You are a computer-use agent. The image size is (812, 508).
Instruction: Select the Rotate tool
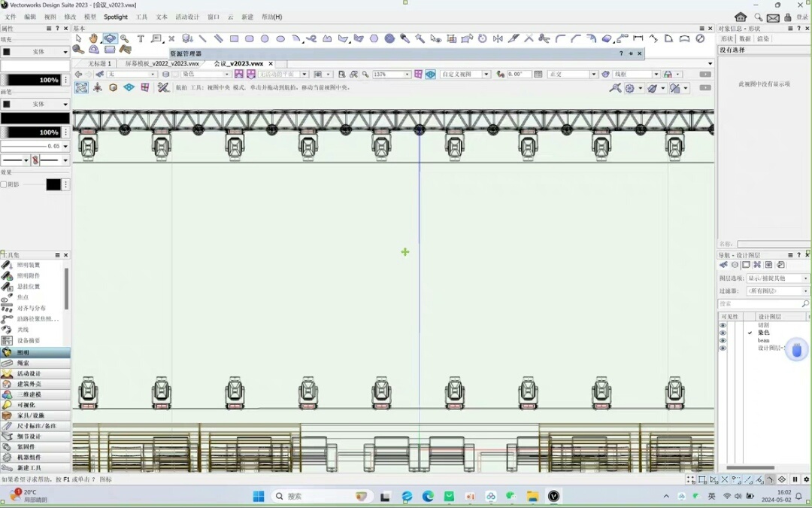(x=482, y=38)
